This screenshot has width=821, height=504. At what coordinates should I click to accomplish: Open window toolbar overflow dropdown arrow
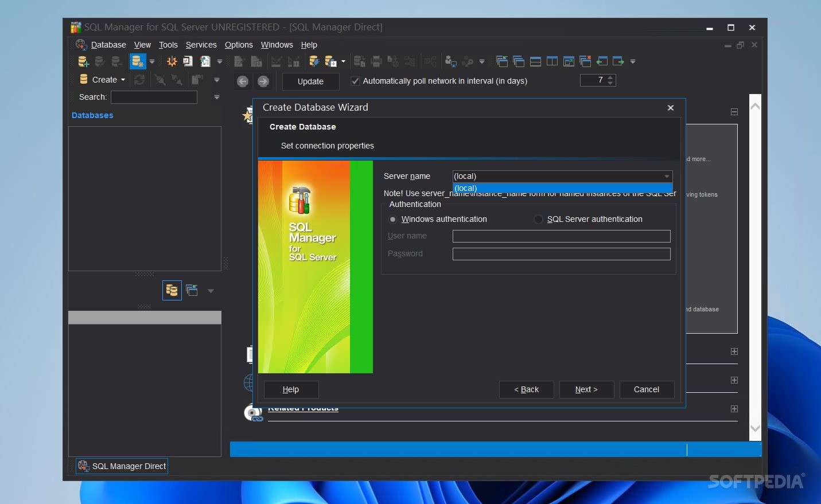pos(633,61)
